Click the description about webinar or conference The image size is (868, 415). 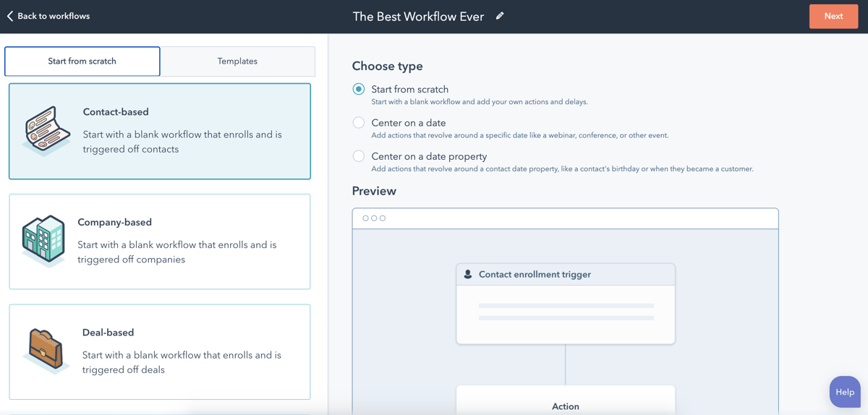tap(520, 135)
